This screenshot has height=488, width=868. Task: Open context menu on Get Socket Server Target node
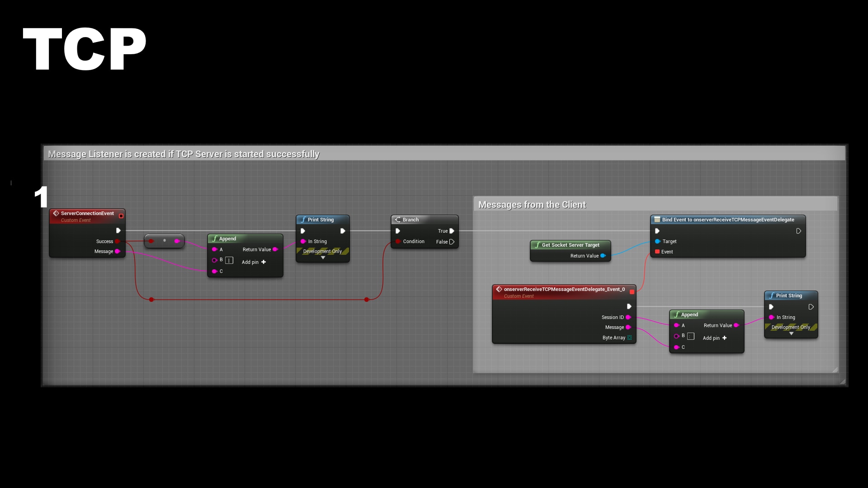(x=569, y=245)
